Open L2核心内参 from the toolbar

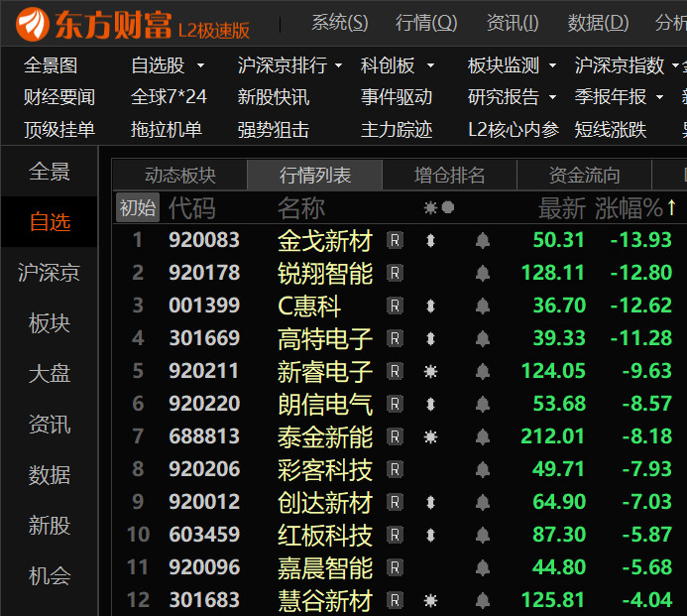(x=514, y=130)
